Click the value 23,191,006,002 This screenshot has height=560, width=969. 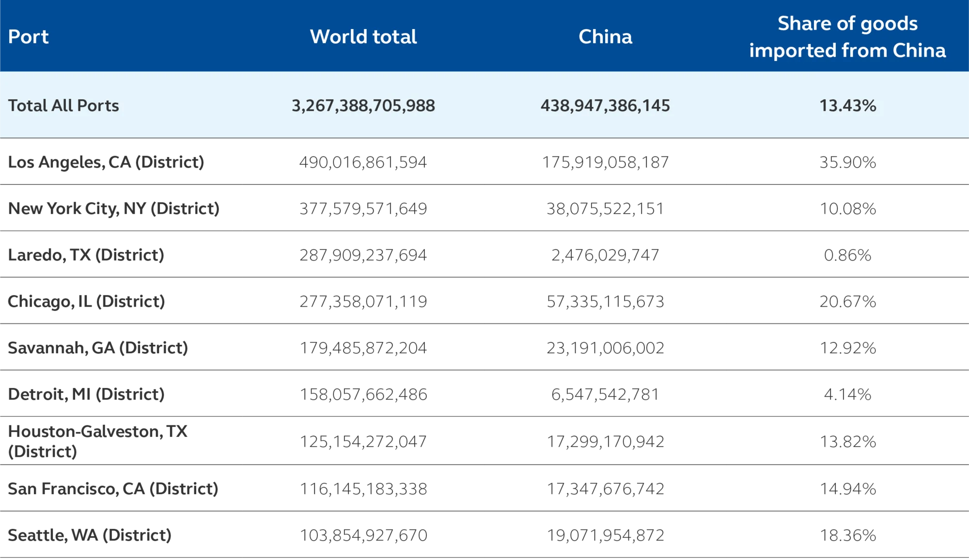[606, 348]
